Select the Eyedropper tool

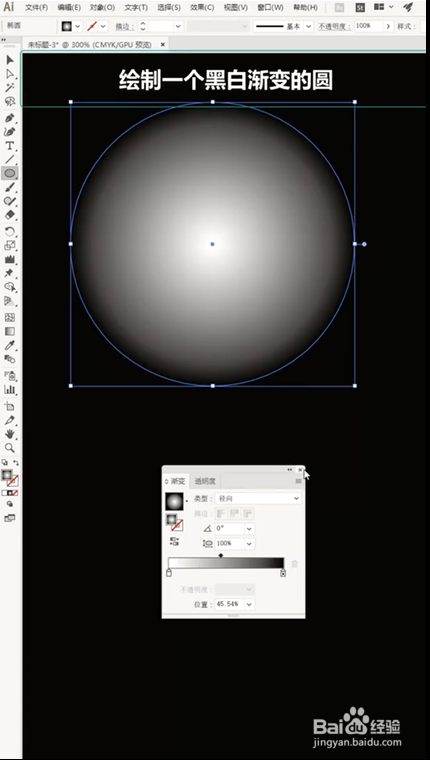10,345
